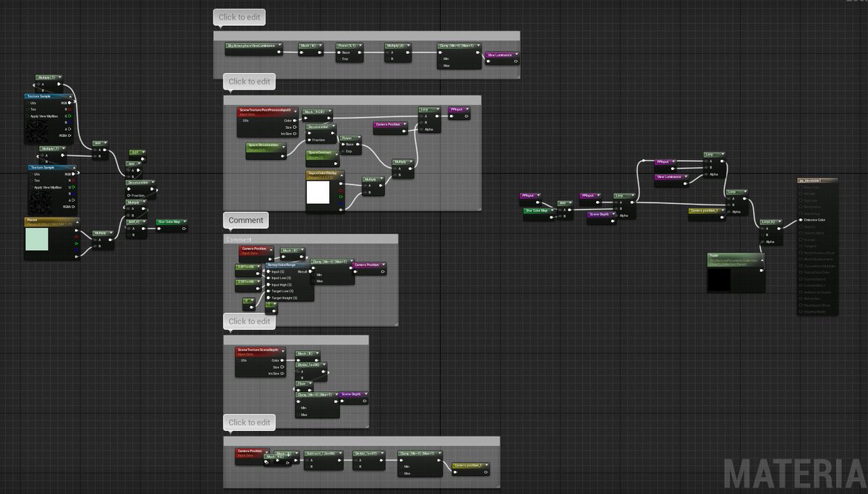Image resolution: width=868 pixels, height=494 pixels.
Task: Click the Color output pin of SceneTexture:SceneDepth
Action: [281, 360]
